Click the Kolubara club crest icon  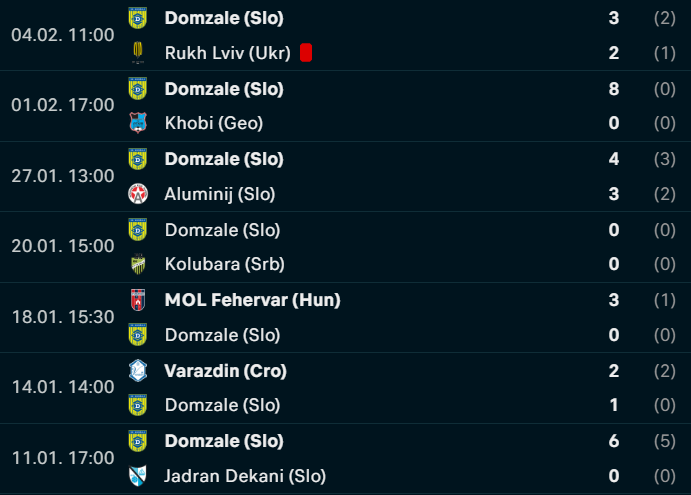point(137,264)
